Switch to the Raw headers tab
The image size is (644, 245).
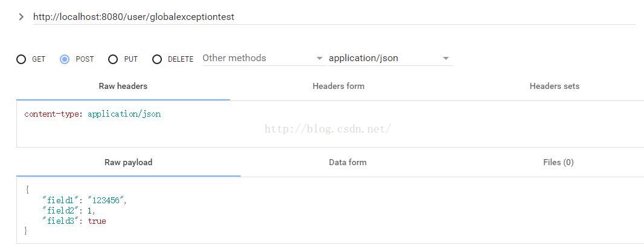coord(123,87)
